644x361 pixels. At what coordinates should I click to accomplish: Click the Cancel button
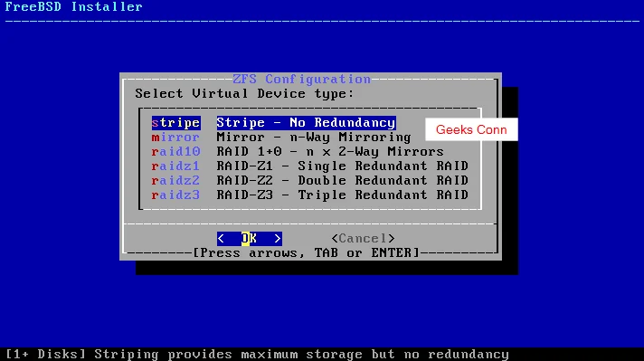[363, 239]
